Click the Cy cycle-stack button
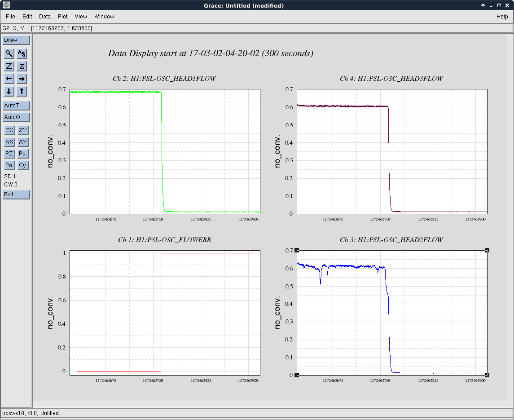The width and height of the screenshot is (514, 420). [22, 165]
